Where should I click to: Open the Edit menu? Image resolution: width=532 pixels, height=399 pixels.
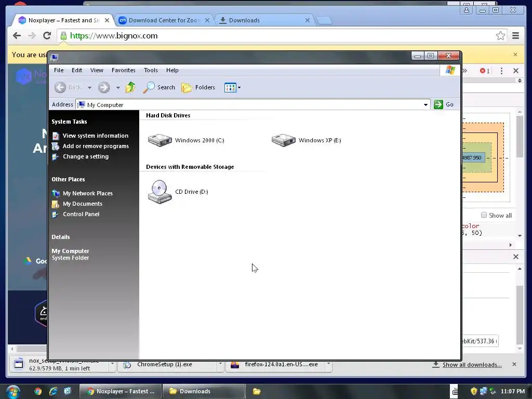tap(77, 70)
